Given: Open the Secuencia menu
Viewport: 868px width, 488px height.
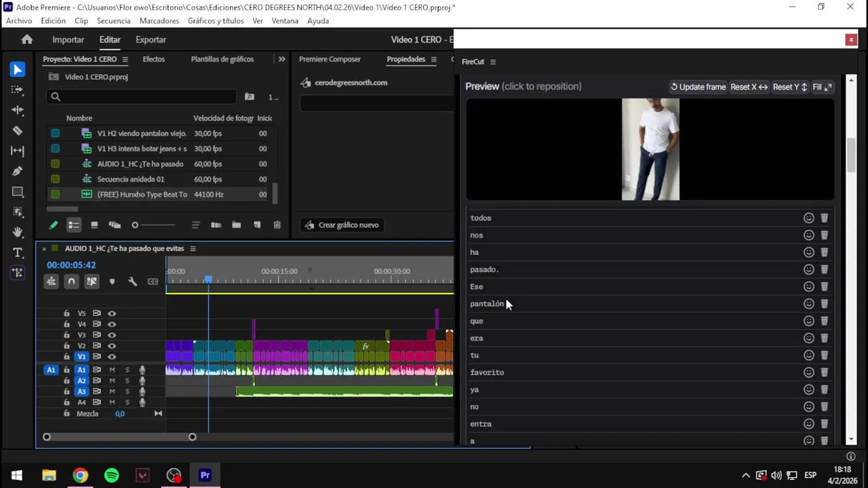Looking at the screenshot, I should tap(113, 21).
